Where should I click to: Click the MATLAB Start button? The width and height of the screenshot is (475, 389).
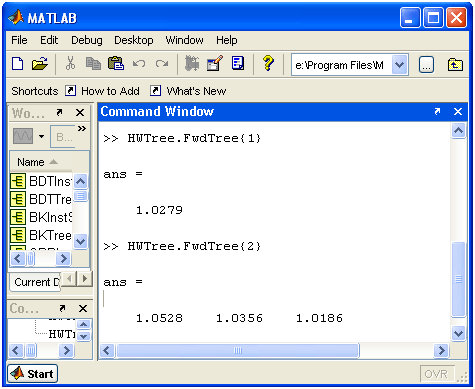(33, 374)
